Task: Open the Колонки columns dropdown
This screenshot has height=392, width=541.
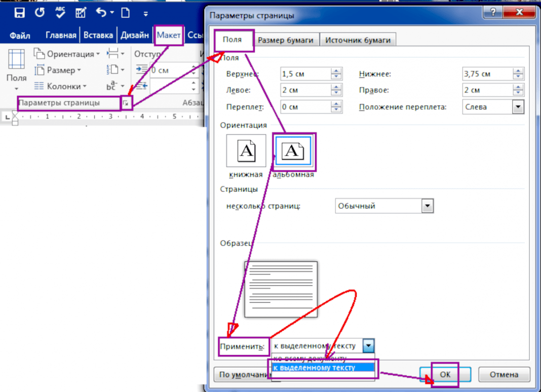Action: [x=60, y=86]
